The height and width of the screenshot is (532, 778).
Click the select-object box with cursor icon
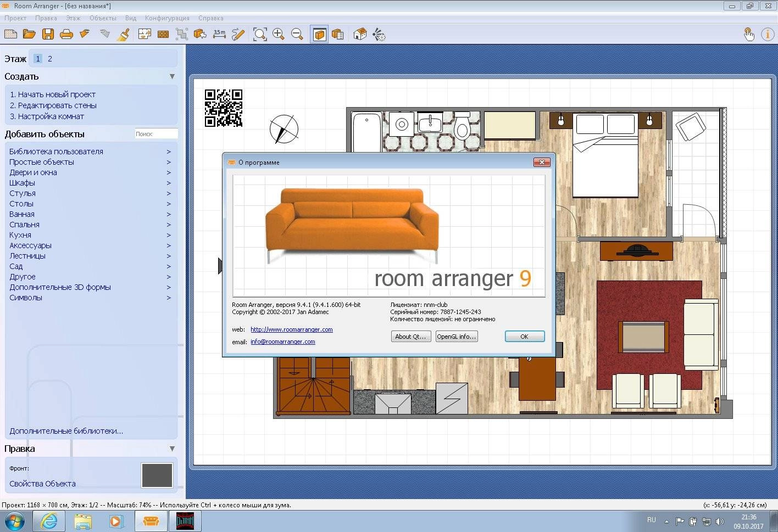coord(200,34)
